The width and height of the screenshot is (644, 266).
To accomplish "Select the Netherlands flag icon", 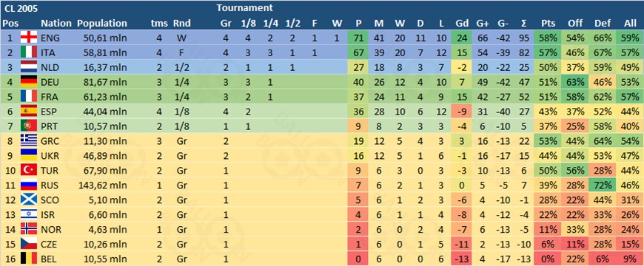I will [29, 67].
